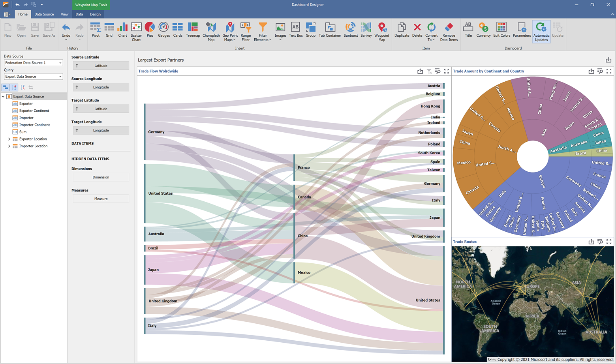
Task: Open the Data Source dropdown
Action: point(60,63)
